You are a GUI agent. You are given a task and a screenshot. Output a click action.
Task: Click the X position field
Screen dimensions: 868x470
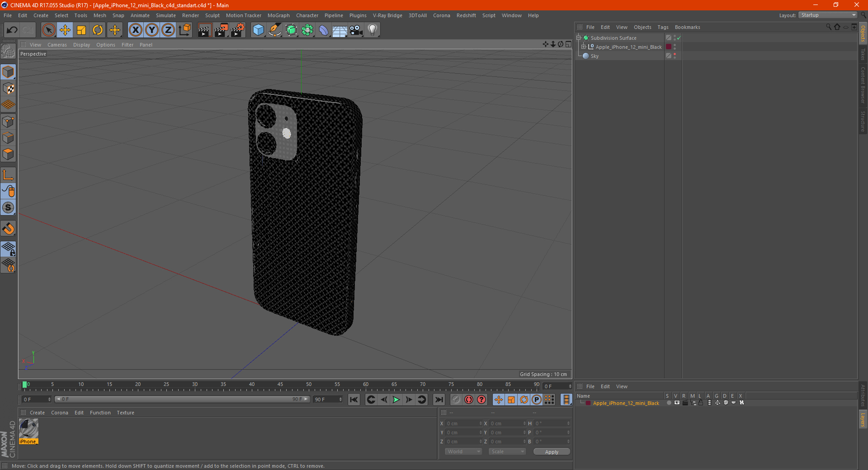464,423
